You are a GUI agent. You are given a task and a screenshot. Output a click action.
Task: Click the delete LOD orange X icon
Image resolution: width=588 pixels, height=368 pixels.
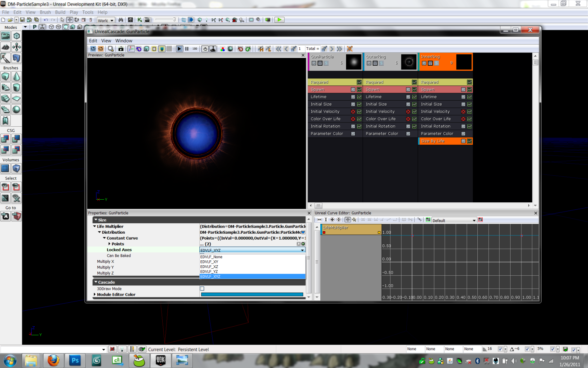click(x=349, y=49)
